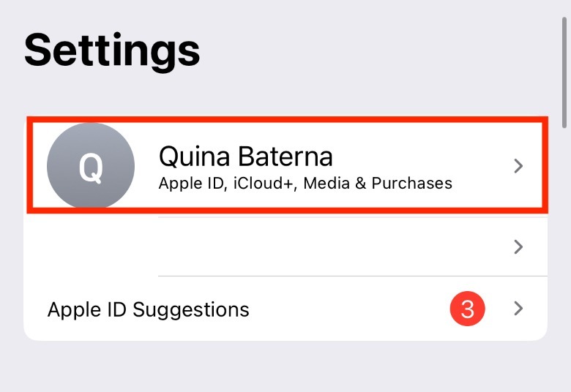Tap the letter Q inside the avatar
Screen dimensions: 571x392
90,167
